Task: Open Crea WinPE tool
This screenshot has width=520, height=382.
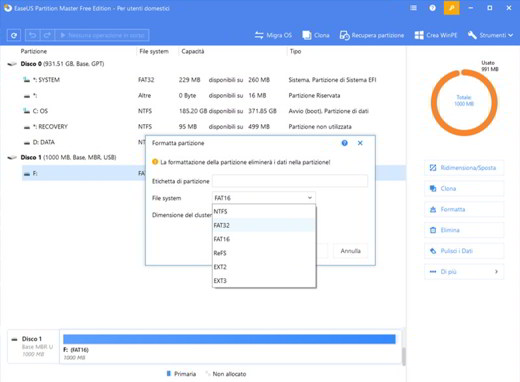Action: 436,35
